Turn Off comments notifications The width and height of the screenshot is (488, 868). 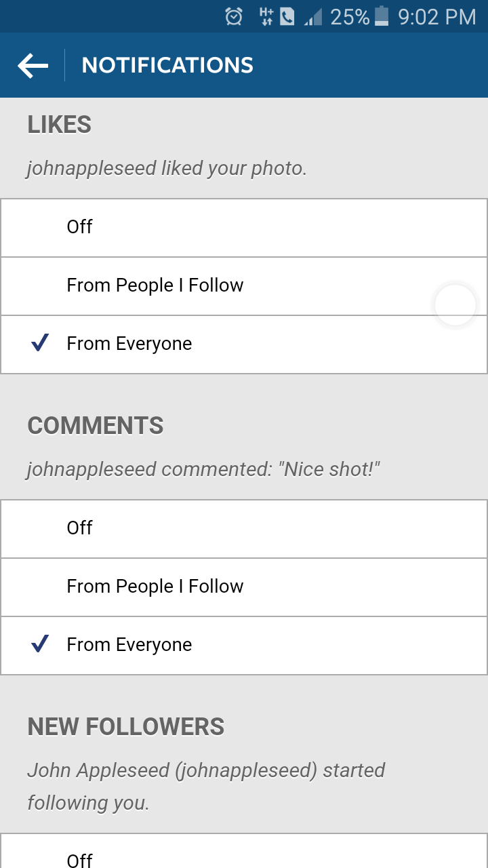click(244, 529)
